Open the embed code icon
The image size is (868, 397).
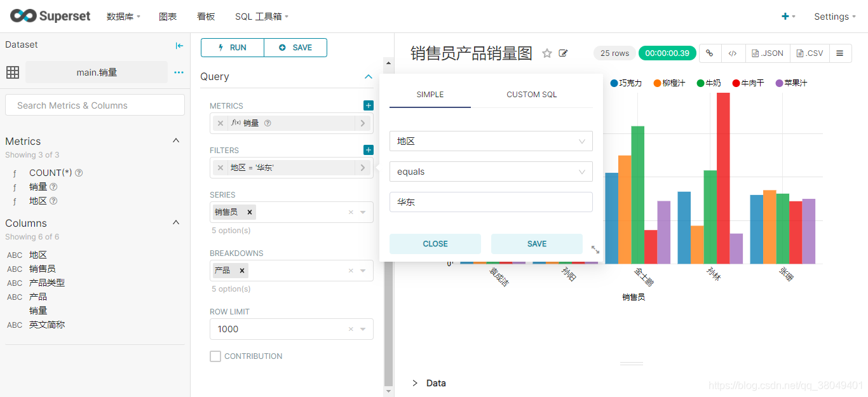732,53
